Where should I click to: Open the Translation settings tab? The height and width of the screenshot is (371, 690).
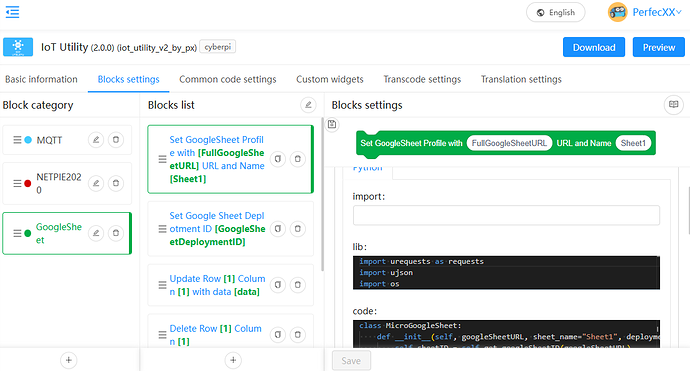pyautogui.click(x=521, y=79)
